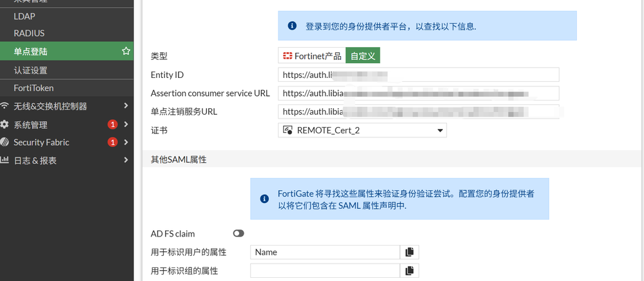Open the FortiToken page
Viewport: 644px width, 281px height.
click(x=34, y=88)
